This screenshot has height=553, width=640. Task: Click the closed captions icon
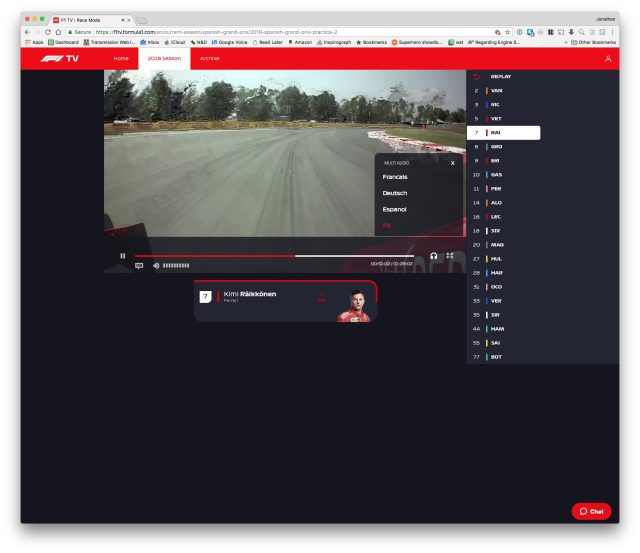click(139, 265)
